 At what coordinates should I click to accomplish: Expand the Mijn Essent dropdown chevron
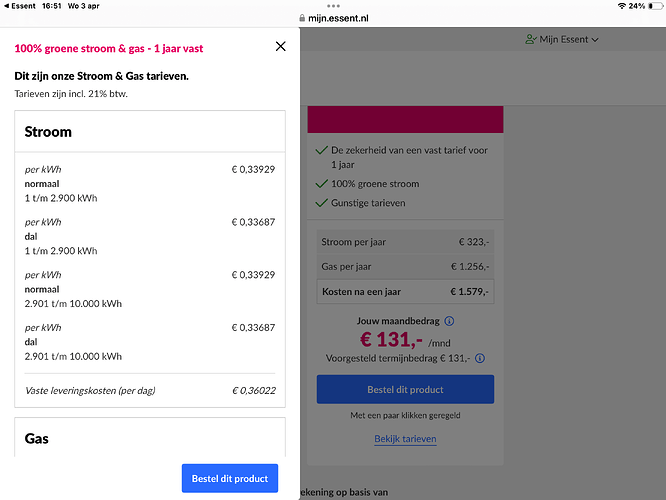(x=595, y=40)
